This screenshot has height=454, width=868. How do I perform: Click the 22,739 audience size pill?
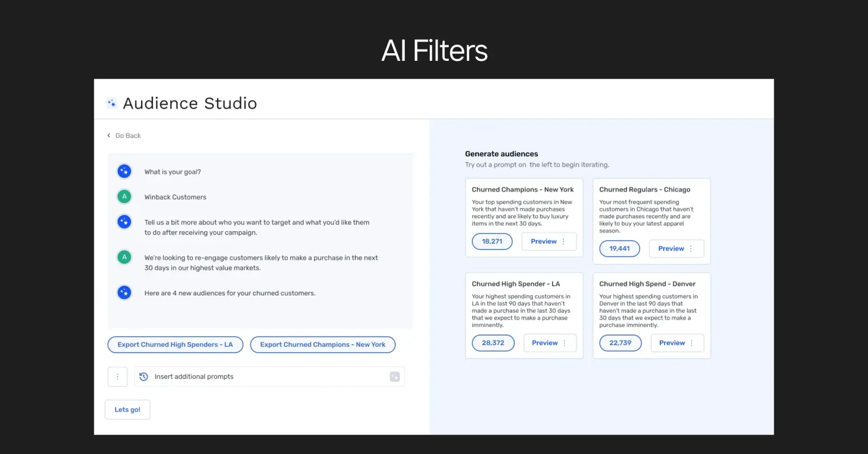point(620,343)
